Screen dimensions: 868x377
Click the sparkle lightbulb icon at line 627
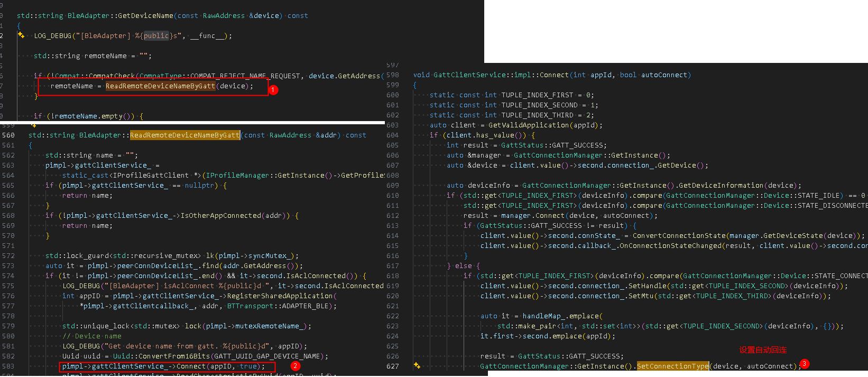[417, 366]
